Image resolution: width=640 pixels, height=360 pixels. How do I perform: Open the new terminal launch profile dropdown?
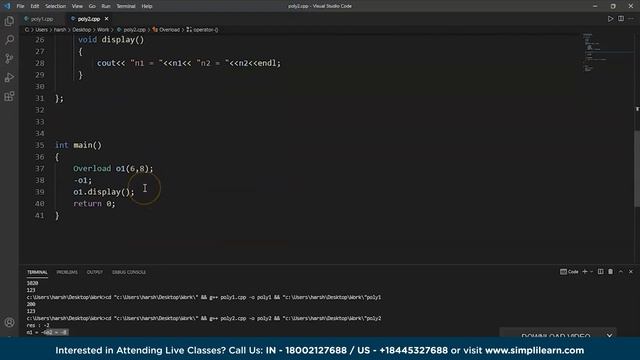coord(591,272)
